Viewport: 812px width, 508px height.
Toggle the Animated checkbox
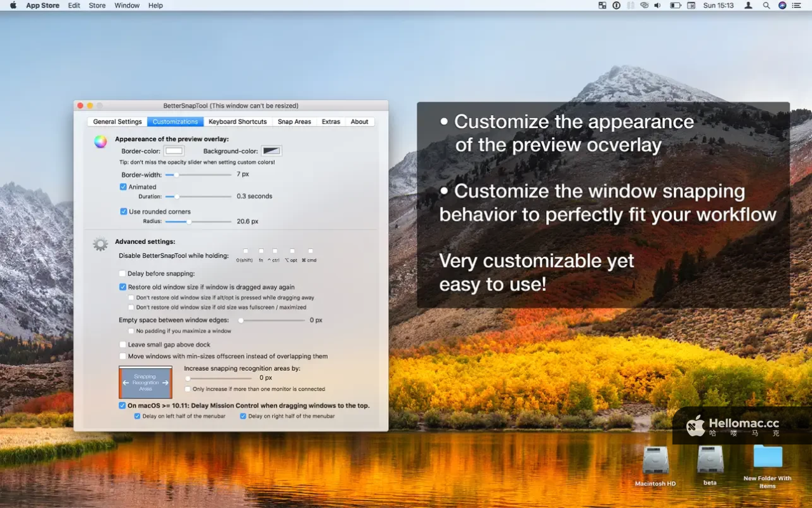click(x=123, y=187)
